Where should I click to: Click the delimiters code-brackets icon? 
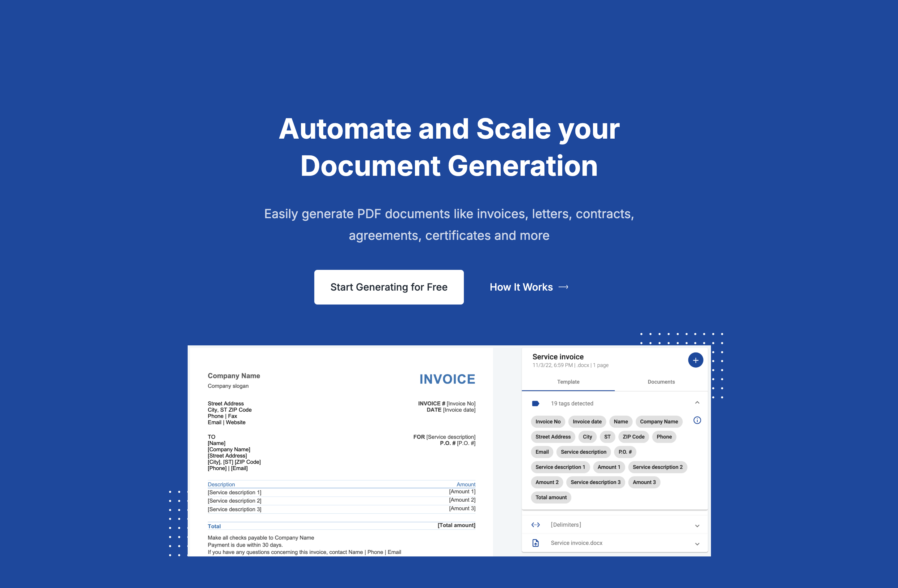[535, 525]
